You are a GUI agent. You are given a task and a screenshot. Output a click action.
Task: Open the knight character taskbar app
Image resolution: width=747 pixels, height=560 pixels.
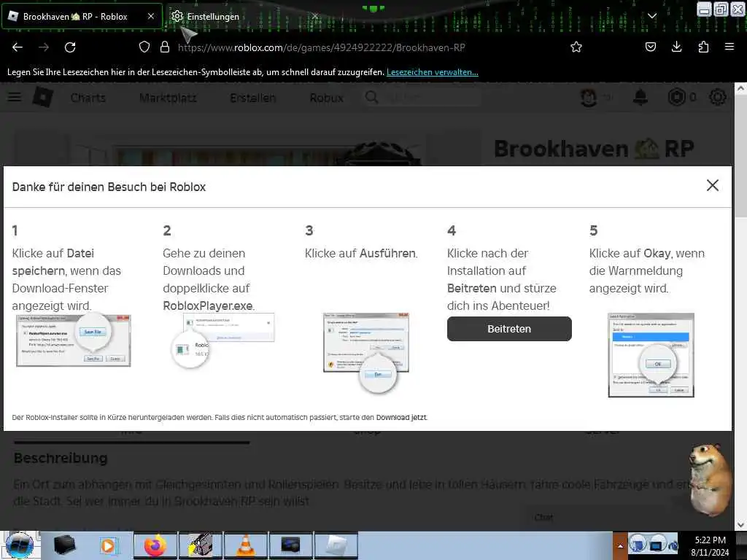click(200, 545)
